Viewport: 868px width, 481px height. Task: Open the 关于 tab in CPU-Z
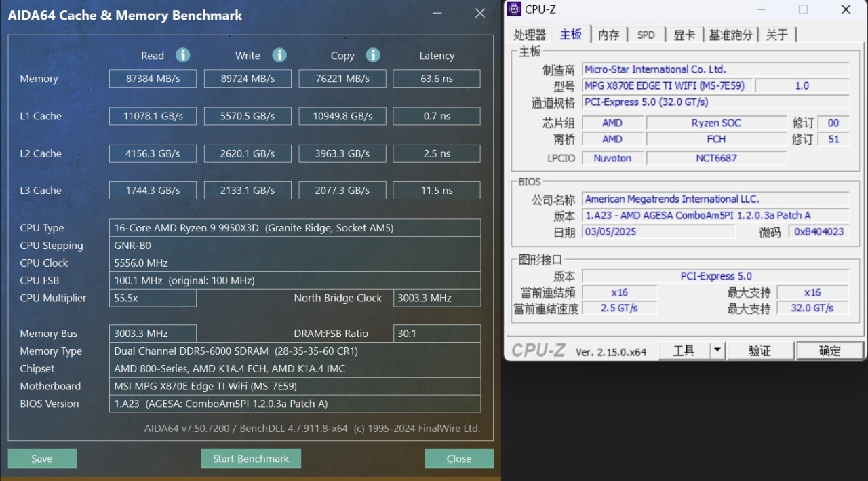(x=776, y=35)
